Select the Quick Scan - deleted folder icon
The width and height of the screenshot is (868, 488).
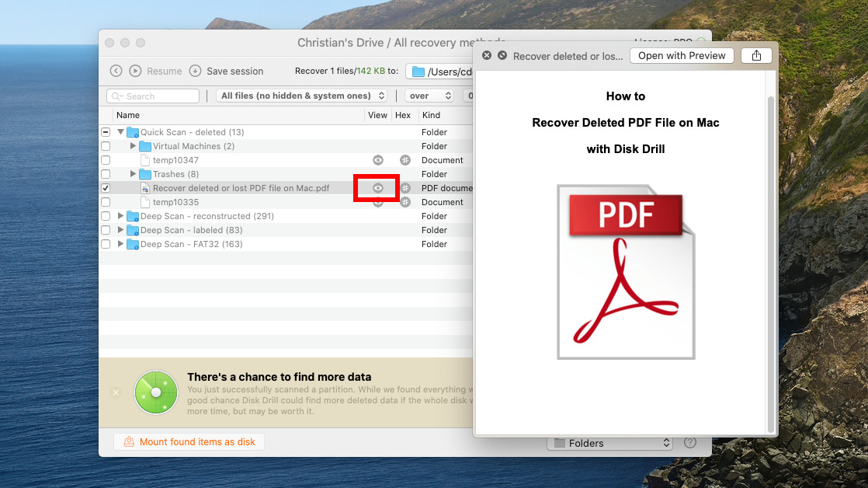point(132,132)
